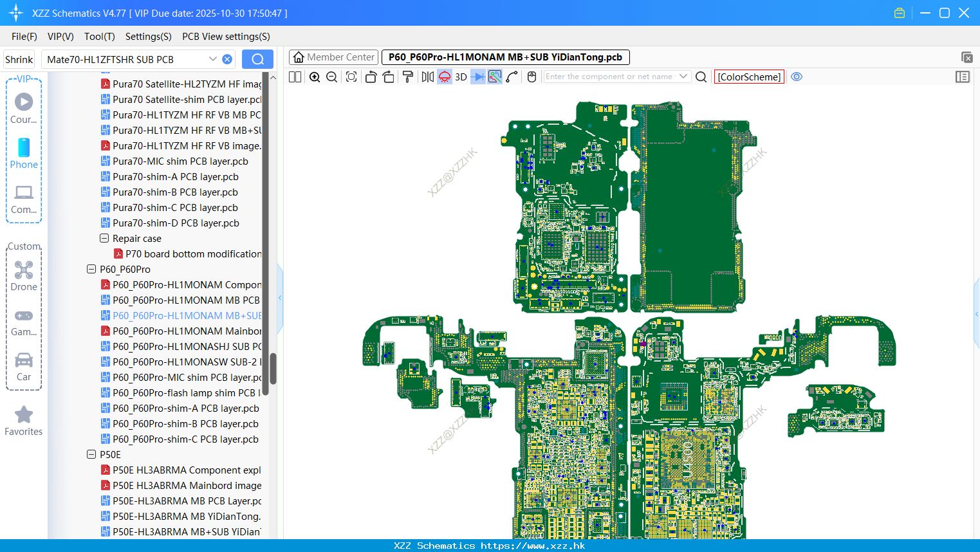The width and height of the screenshot is (980, 552).
Task: Toggle the split view layout icon
Action: (295, 77)
